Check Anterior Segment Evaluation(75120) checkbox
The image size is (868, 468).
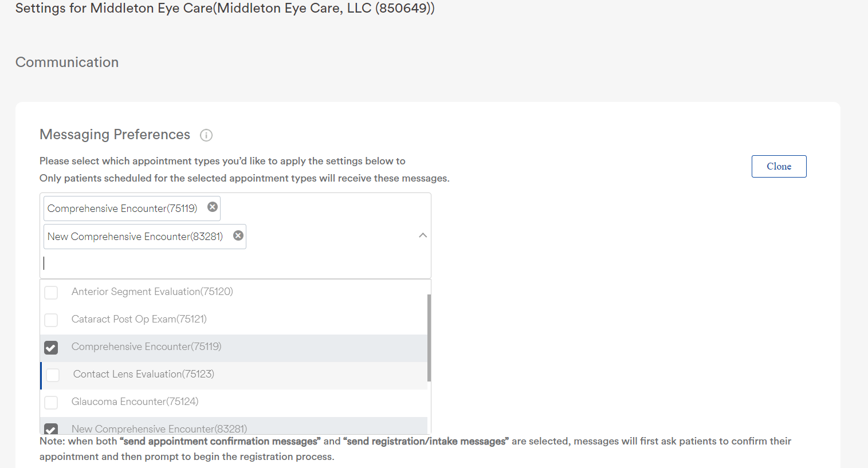[x=51, y=293]
